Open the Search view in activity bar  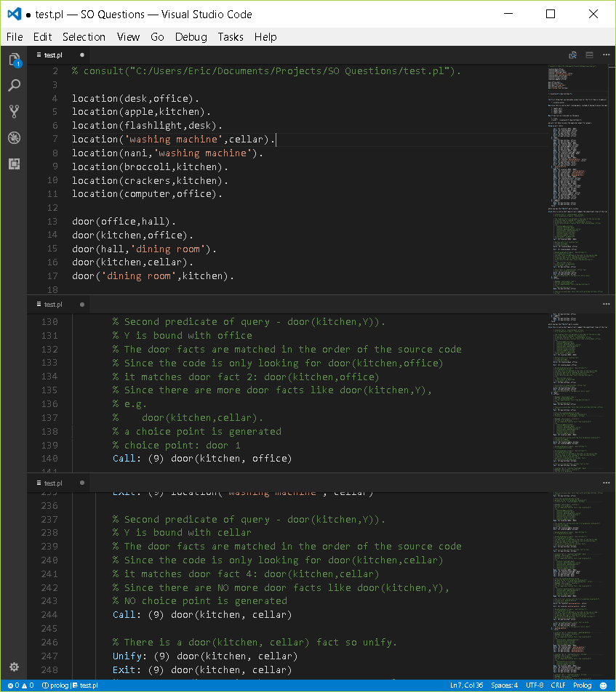(x=14, y=85)
